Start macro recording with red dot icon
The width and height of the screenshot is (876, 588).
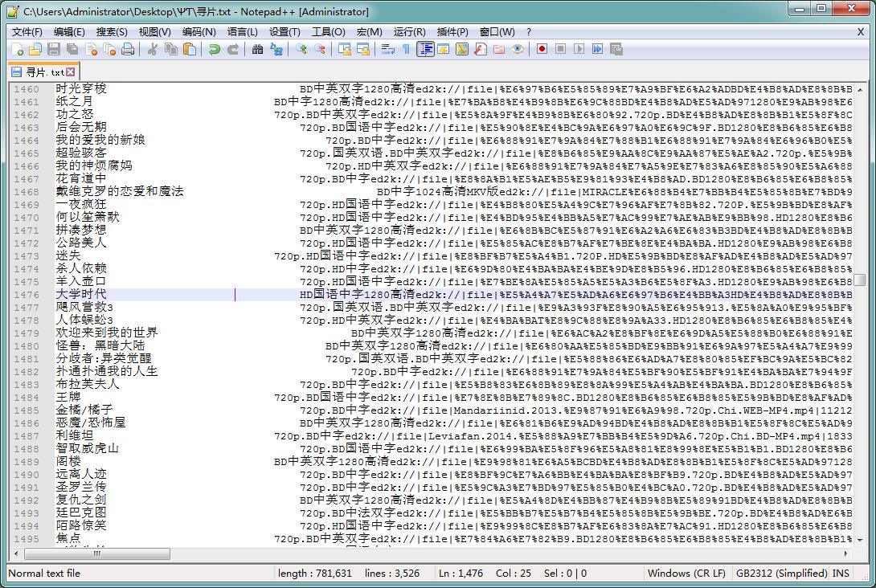click(542, 50)
